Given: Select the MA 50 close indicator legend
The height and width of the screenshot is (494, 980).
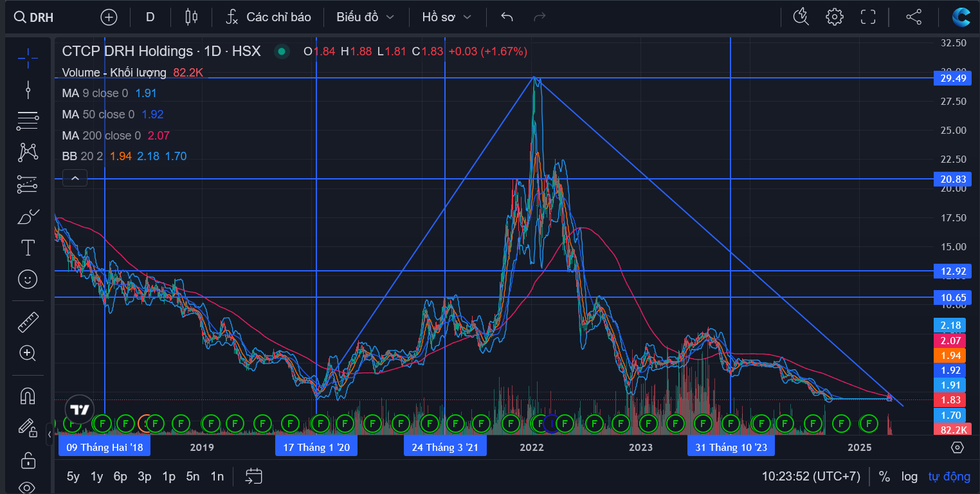Looking at the screenshot, I should (98, 114).
